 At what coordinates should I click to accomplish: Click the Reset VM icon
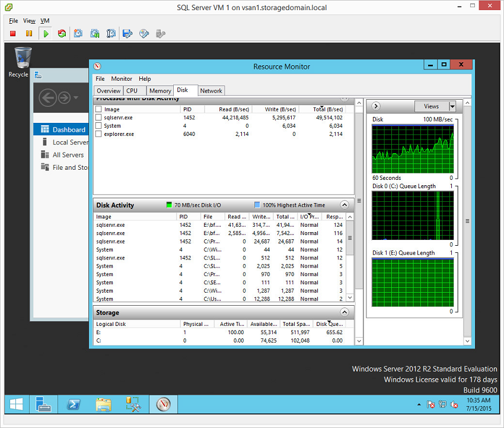click(62, 33)
